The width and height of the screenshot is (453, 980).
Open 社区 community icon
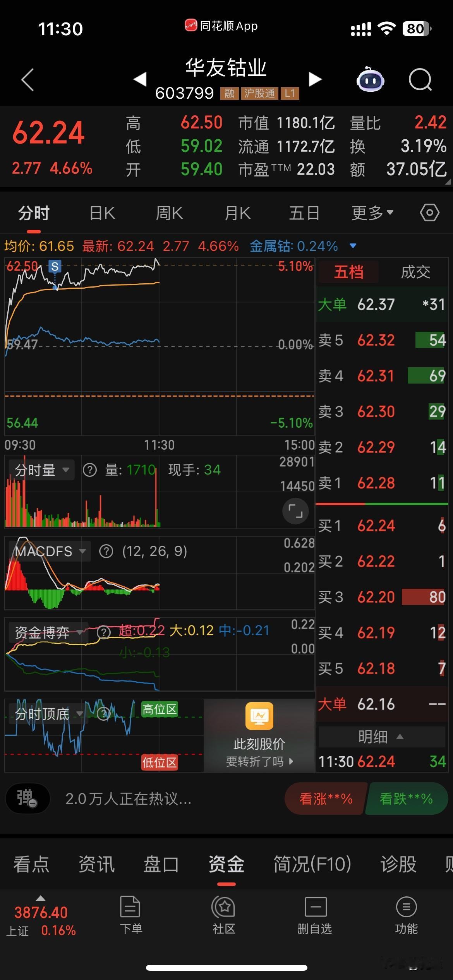click(224, 915)
